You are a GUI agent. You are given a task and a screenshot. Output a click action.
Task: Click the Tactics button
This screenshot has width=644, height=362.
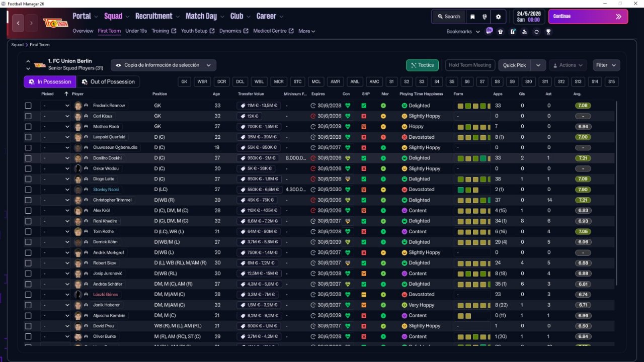[x=422, y=65]
